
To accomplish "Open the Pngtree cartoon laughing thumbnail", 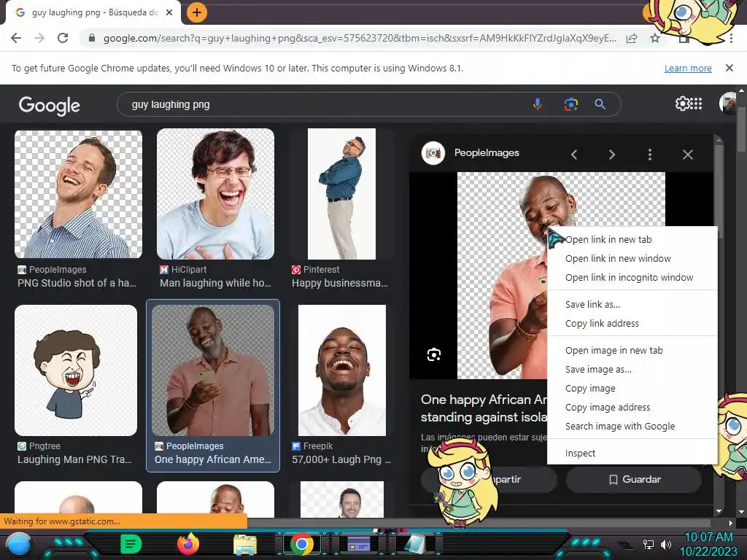I will [x=76, y=370].
